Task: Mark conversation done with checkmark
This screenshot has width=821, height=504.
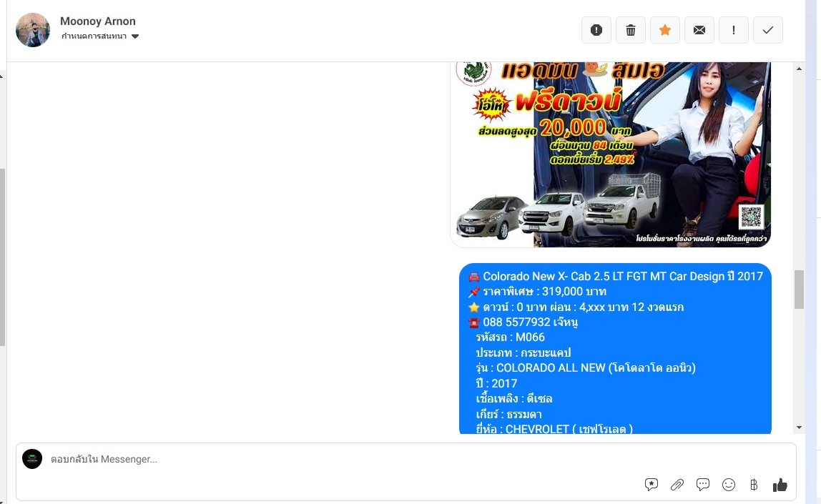Action: click(x=767, y=30)
